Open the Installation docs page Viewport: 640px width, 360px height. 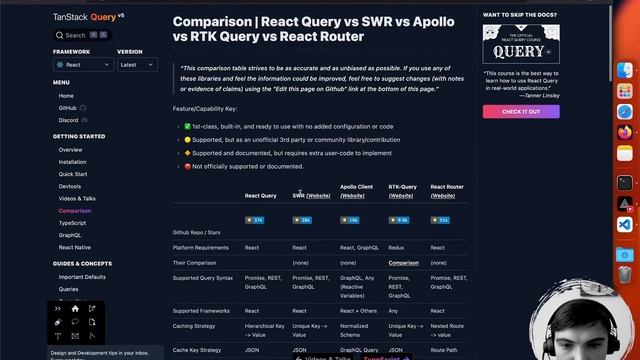pos(72,162)
